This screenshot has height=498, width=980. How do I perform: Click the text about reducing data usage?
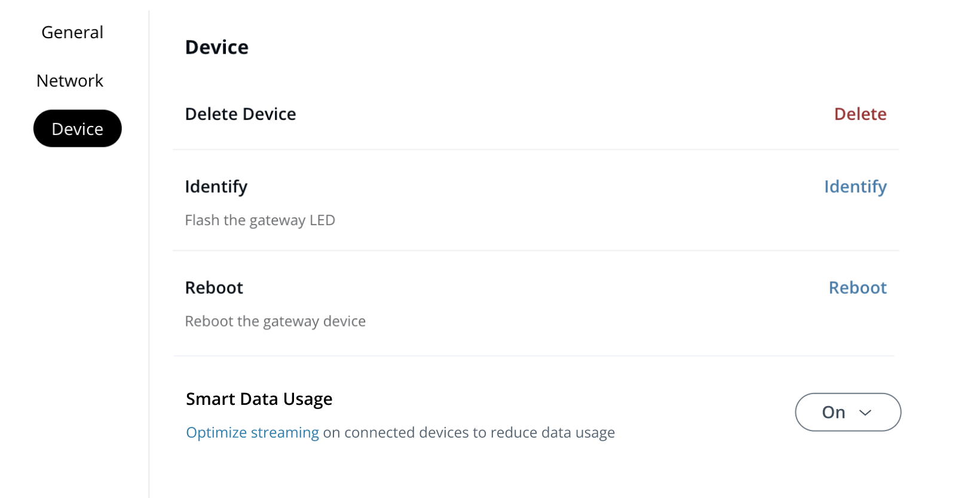pos(469,432)
